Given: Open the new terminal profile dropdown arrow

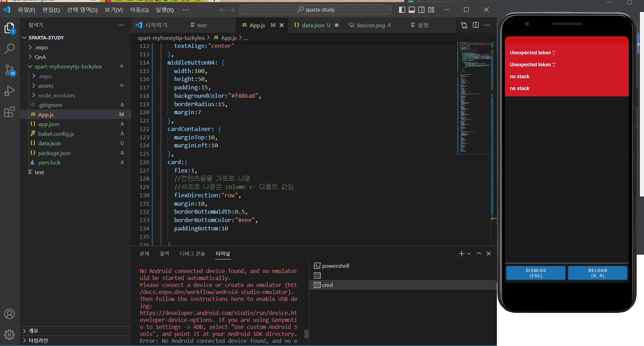Looking at the screenshot, I should coord(469,254).
